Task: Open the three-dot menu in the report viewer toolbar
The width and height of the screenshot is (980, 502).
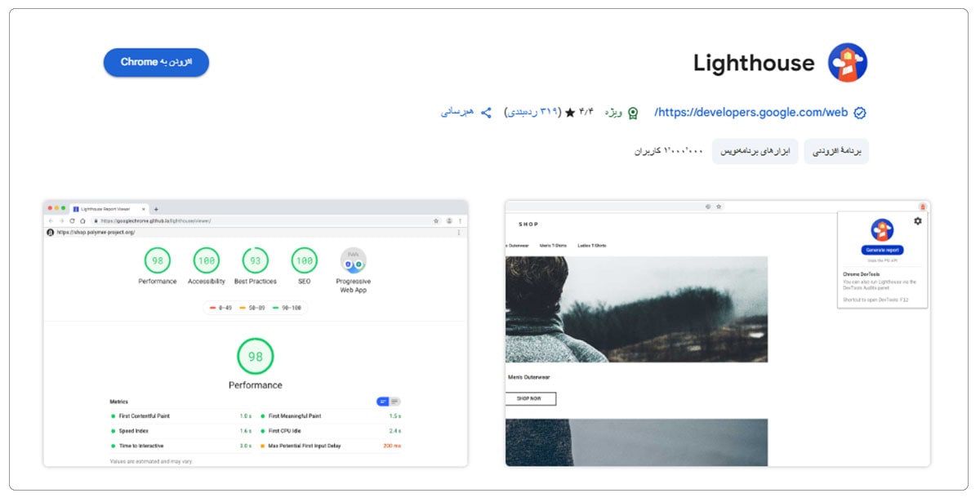Action: 459,220
